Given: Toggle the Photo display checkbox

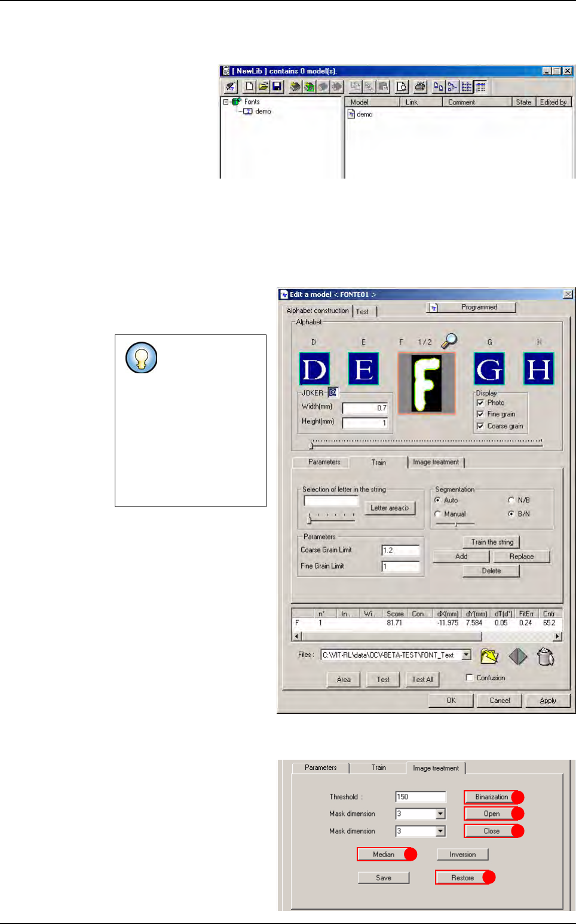Looking at the screenshot, I should pos(480,403).
